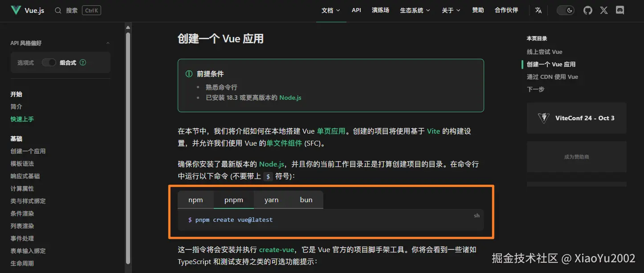Open the GitHub repository icon

click(x=587, y=10)
